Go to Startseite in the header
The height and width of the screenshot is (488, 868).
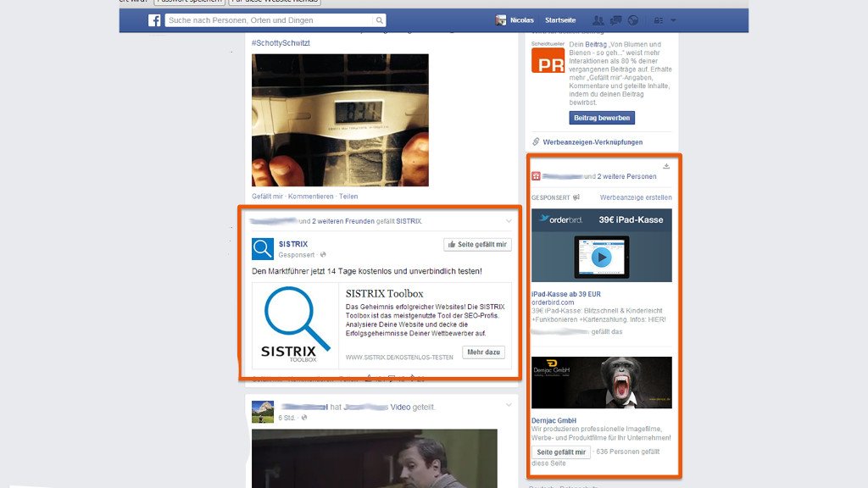[x=560, y=20]
